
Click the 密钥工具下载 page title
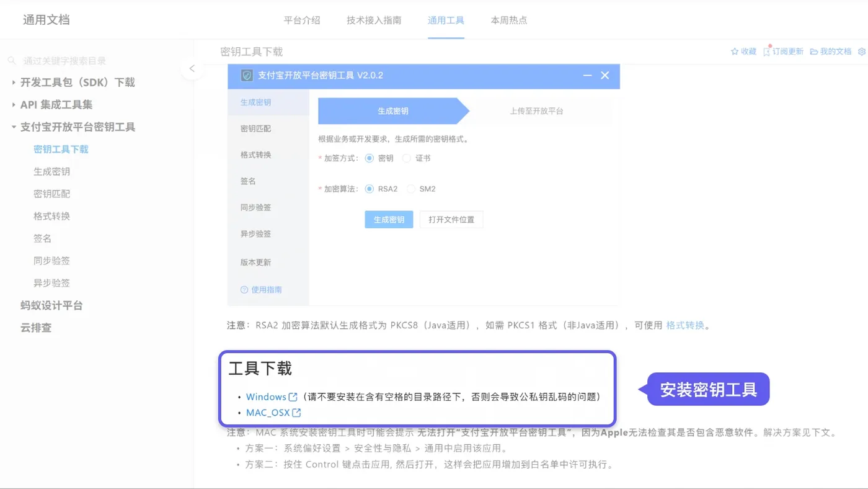252,52
